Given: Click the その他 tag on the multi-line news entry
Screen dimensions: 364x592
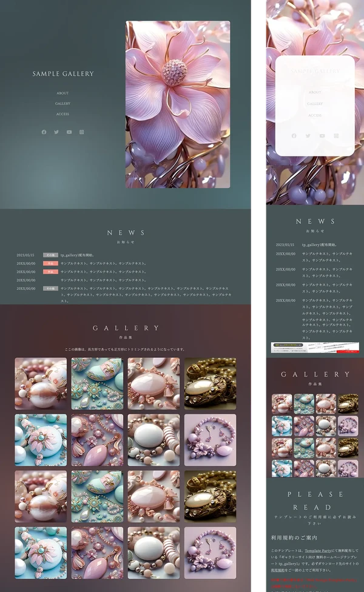Looking at the screenshot, I should pos(50,289).
